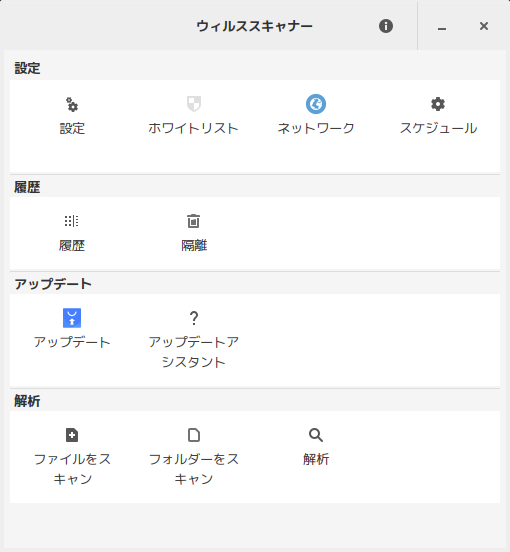Close the ウィルススキャナー window
The height and width of the screenshot is (552, 510).
point(484,26)
